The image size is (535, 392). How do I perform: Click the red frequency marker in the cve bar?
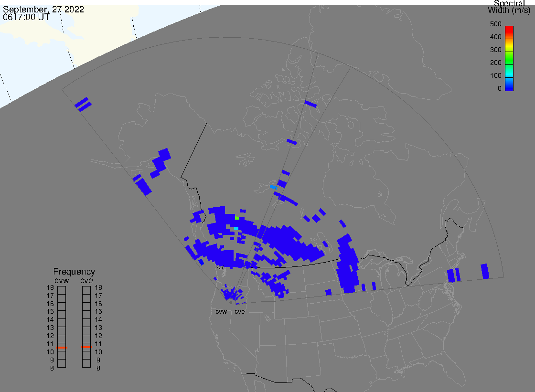coord(86,347)
